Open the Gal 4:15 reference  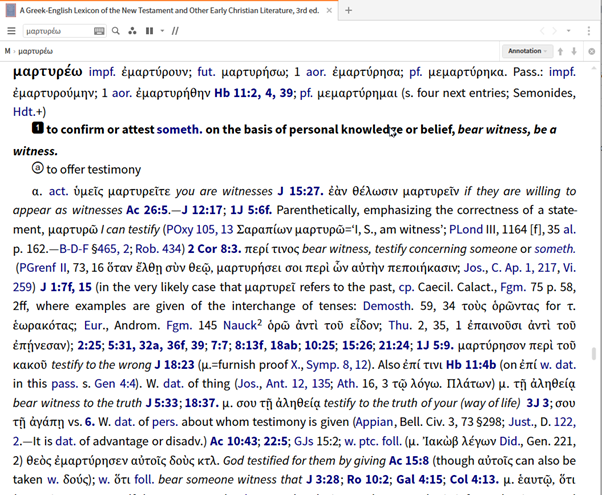pos(420,480)
